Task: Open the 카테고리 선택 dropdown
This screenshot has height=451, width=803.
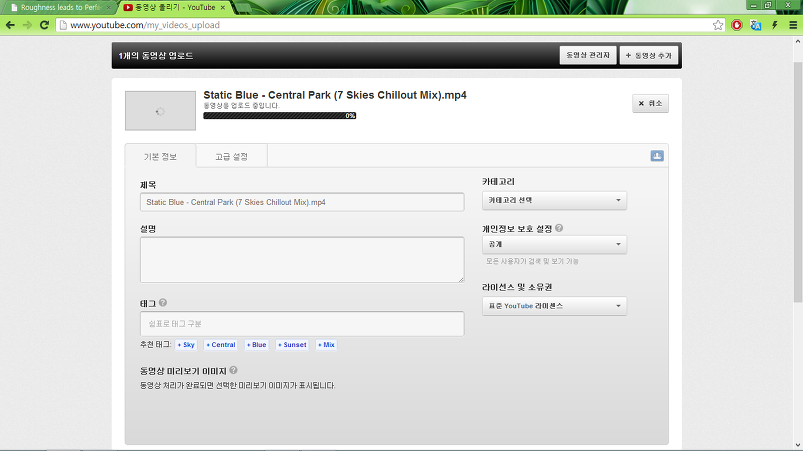Action: tap(554, 200)
